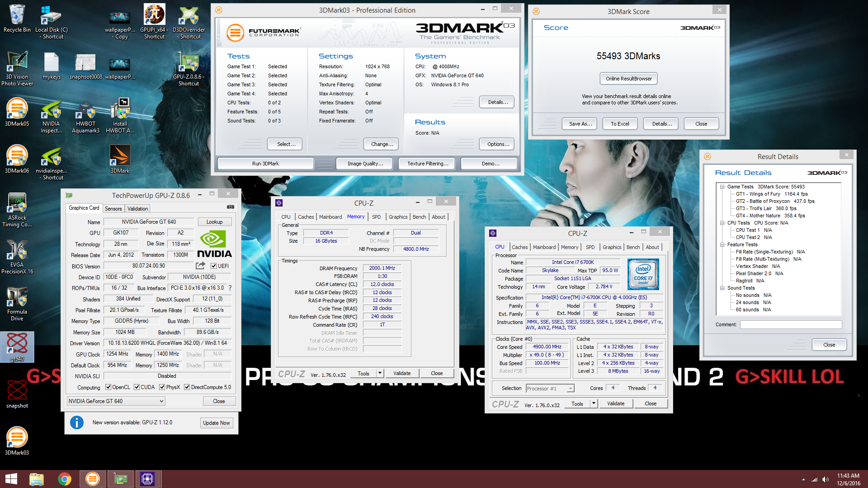Open GPUPI_x64 shortcut icon
The height and width of the screenshot is (488, 868).
pyautogui.click(x=154, y=21)
